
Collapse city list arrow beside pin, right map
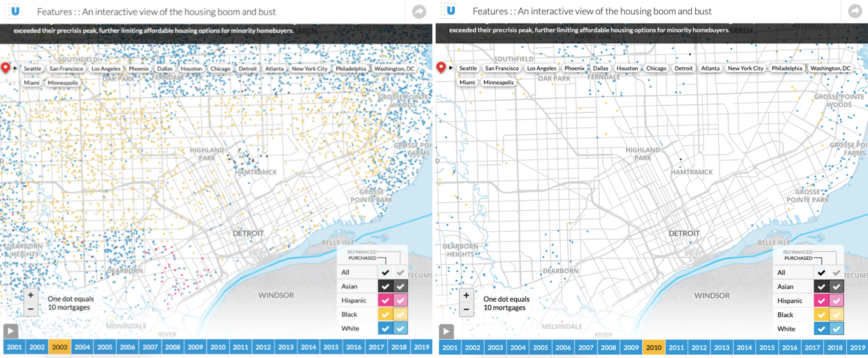(x=451, y=68)
